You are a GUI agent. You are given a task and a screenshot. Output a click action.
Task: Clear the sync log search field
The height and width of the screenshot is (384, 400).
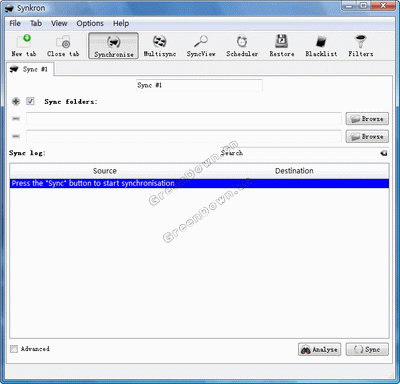coord(384,153)
